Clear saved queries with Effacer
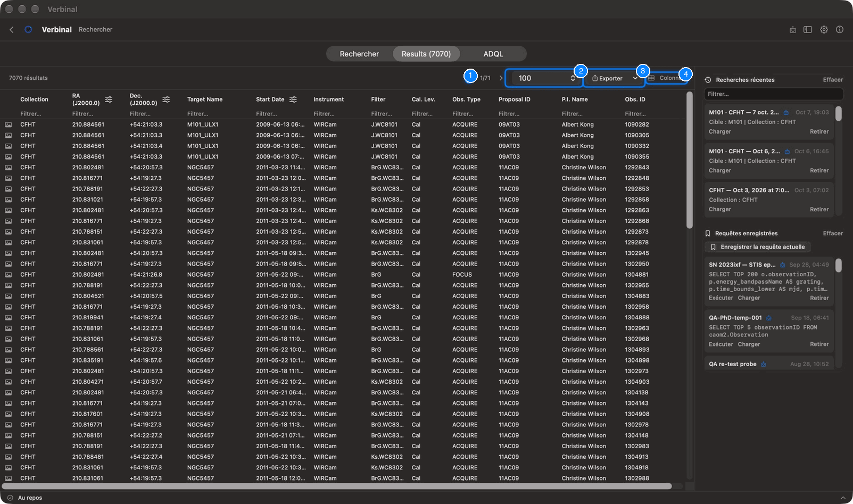The height and width of the screenshot is (504, 853). coord(833,233)
